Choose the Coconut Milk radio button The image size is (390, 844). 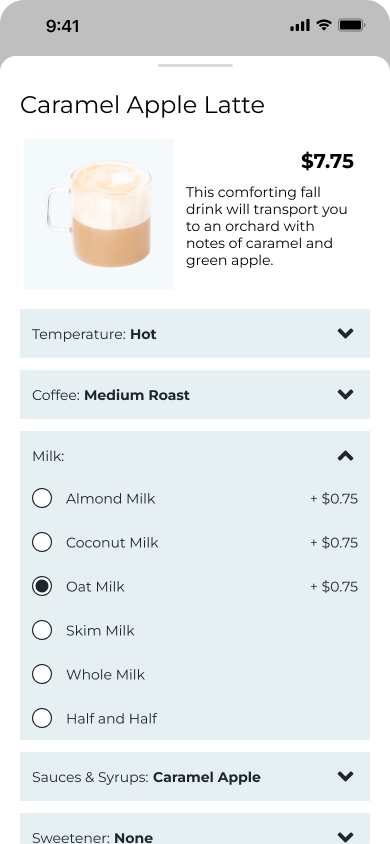42,542
